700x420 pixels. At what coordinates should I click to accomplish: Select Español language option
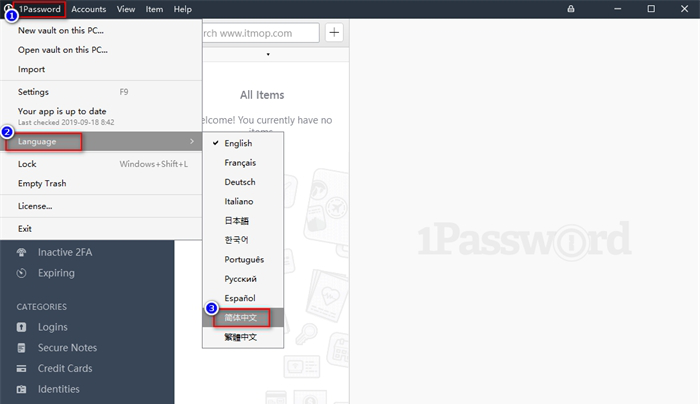pos(243,298)
